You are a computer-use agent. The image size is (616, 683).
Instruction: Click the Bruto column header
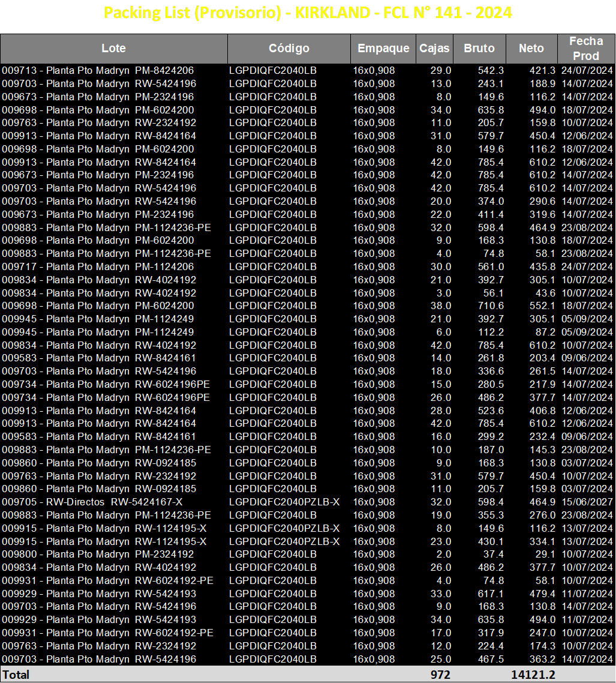(479, 49)
